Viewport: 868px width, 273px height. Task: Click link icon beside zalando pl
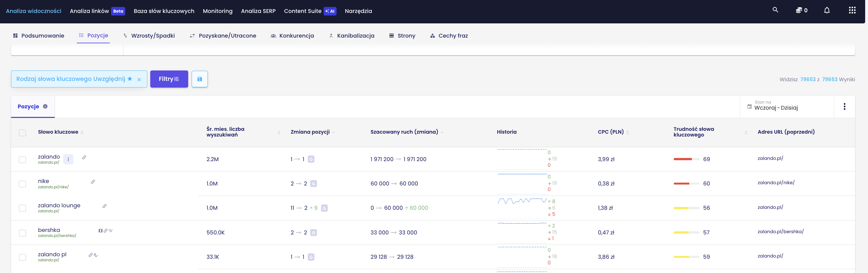90,255
